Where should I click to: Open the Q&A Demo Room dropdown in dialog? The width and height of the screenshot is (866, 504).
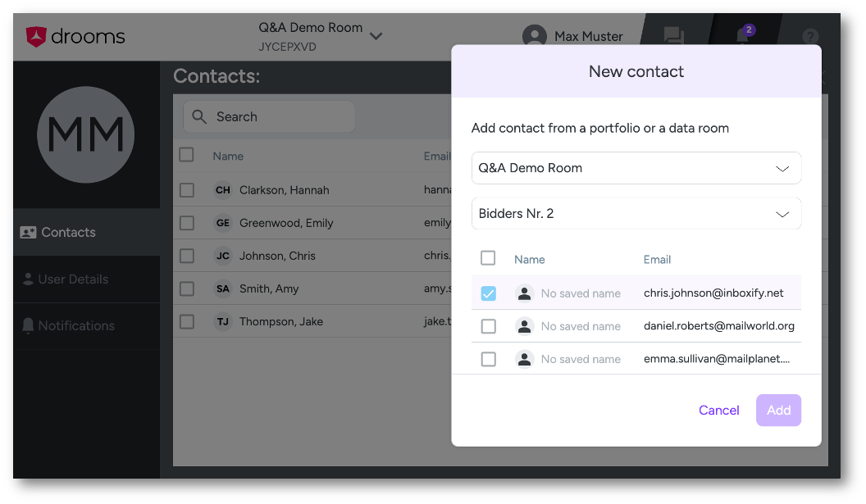click(636, 168)
